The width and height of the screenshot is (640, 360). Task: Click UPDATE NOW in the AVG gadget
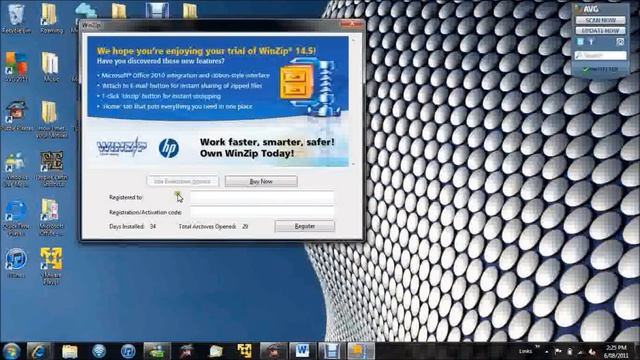(600, 31)
